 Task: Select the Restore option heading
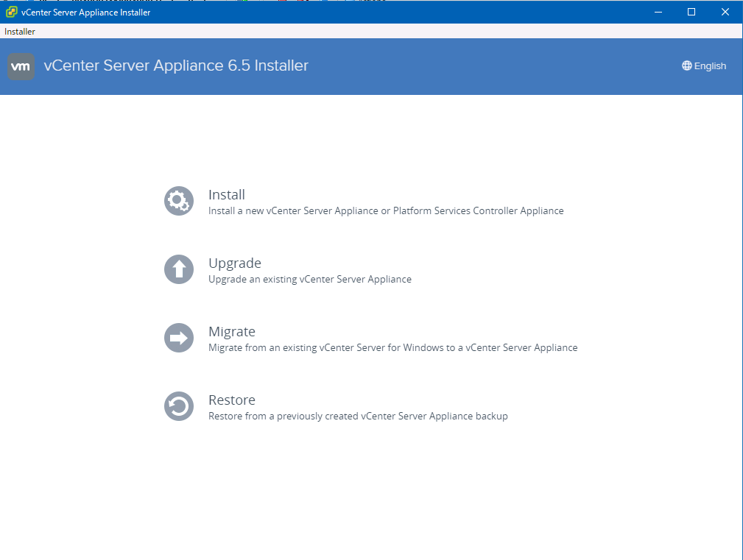click(232, 400)
